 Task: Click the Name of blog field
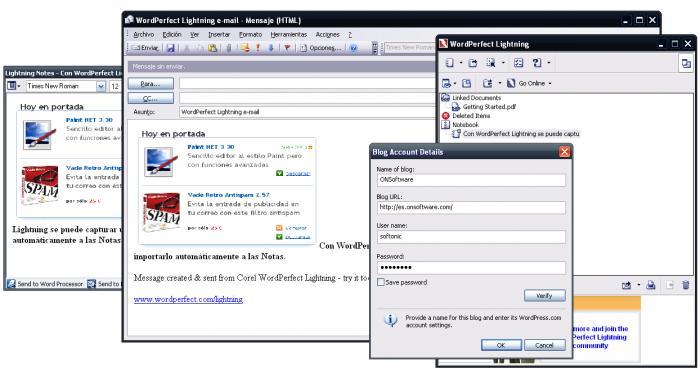[471, 180]
